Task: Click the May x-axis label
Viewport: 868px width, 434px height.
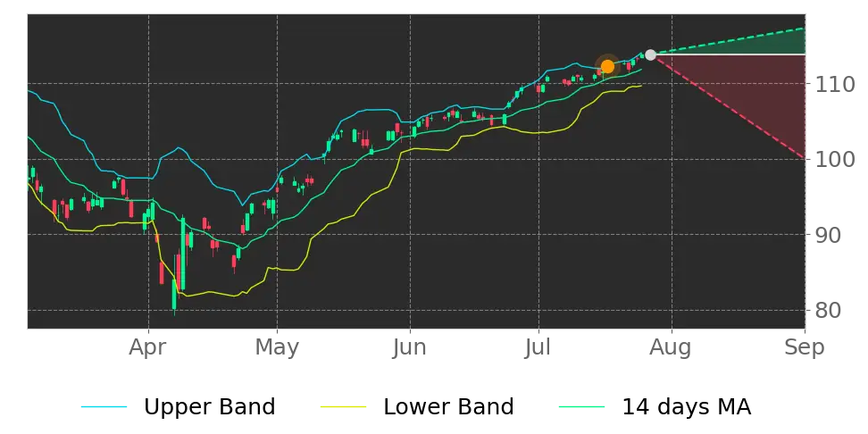Action: tap(277, 347)
